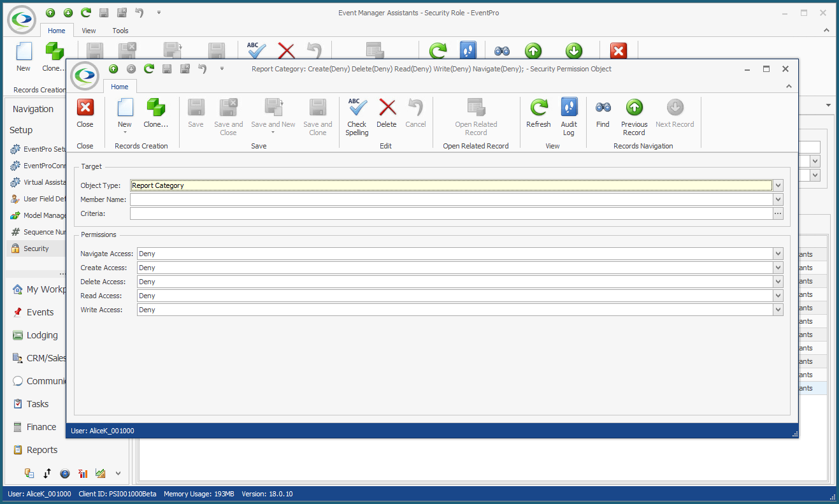The image size is (839, 504).
Task: Click the Clone icon in the main window ribbon
Action: (x=54, y=52)
